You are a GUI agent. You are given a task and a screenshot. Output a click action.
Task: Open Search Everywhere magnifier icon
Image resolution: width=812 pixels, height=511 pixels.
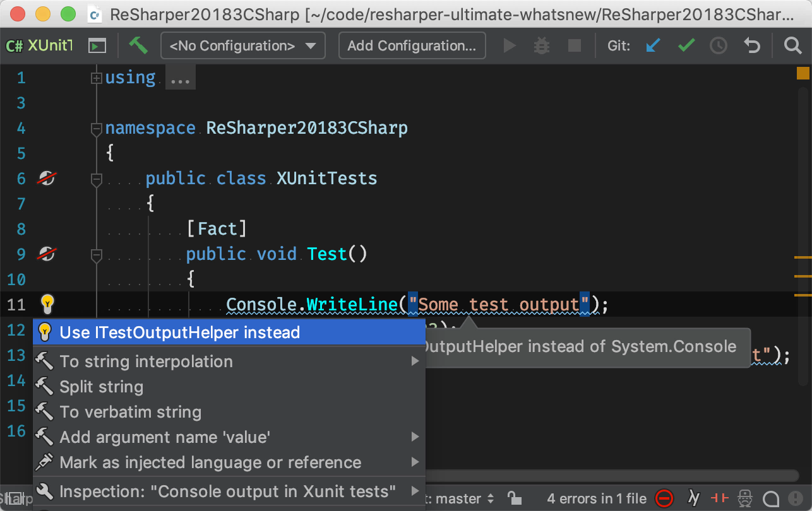coord(792,45)
